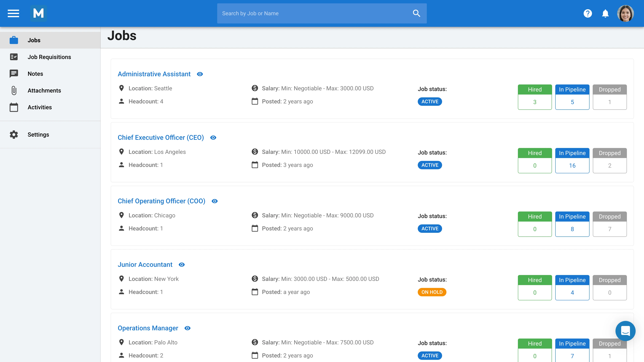Image resolution: width=644 pixels, height=362 pixels.
Task: Open the notifications bell
Action: coord(605,13)
